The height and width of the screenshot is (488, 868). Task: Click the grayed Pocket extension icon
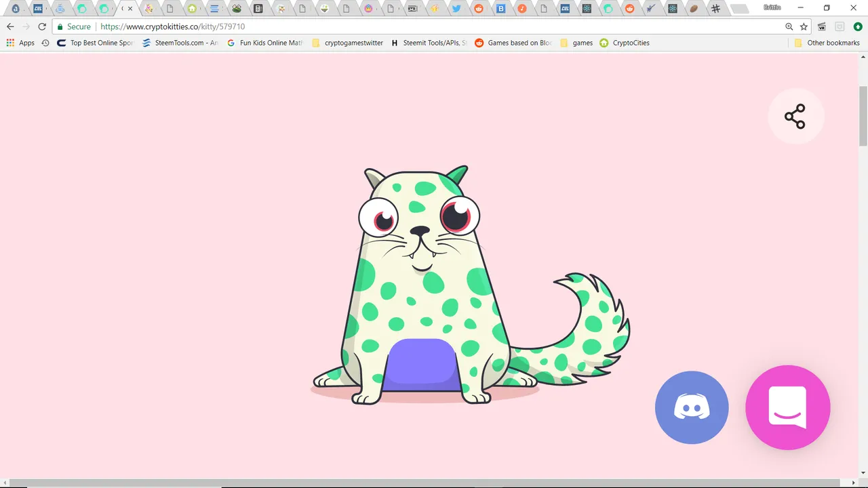coord(840,26)
